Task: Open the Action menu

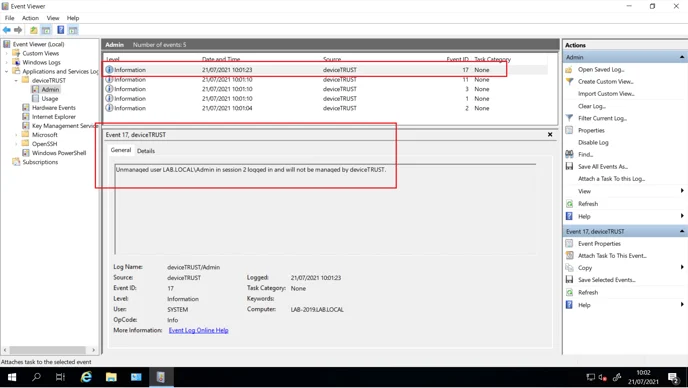Action: [30, 18]
